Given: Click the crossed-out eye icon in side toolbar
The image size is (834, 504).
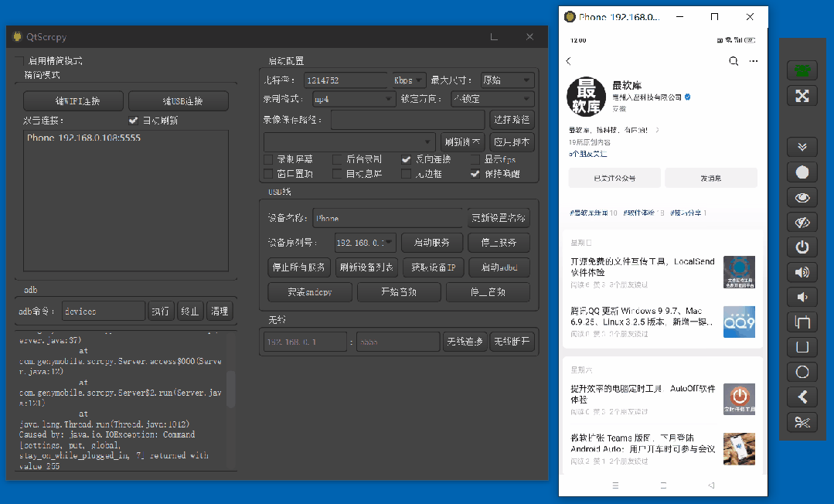Looking at the screenshot, I should (x=802, y=223).
